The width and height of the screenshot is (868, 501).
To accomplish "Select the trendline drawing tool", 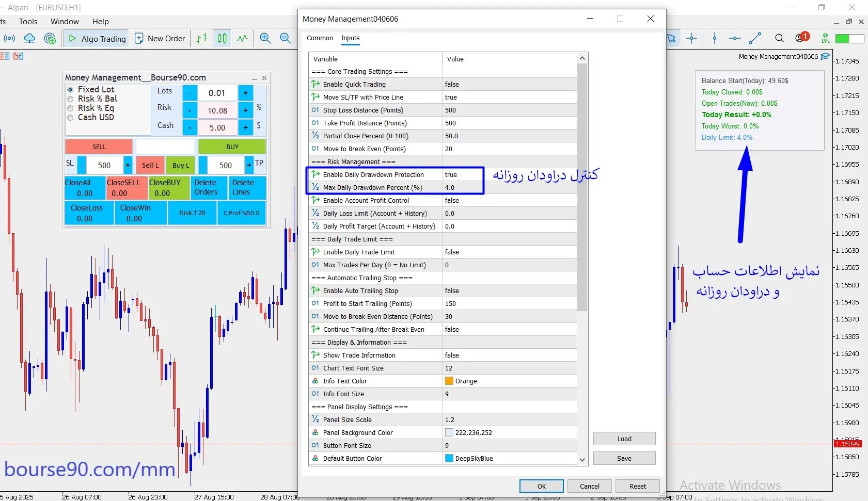I will click(x=755, y=38).
